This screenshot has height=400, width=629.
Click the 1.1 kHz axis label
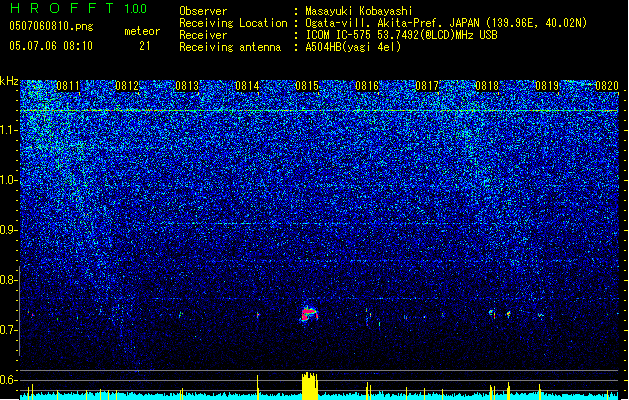point(9,130)
